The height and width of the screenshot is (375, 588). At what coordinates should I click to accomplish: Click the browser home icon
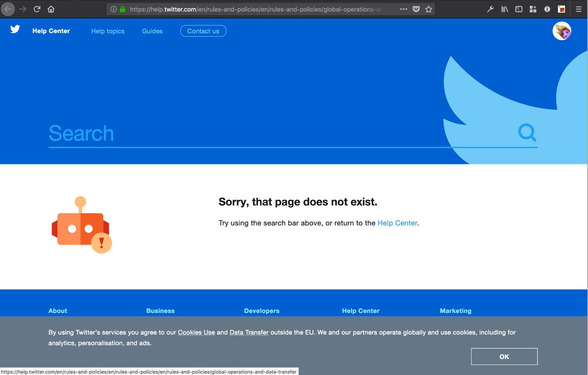[x=50, y=9]
